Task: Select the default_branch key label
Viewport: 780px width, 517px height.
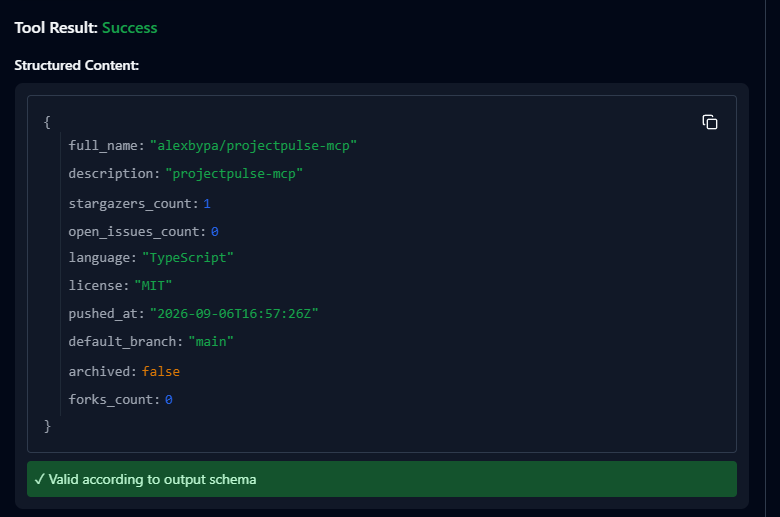Action: (125, 341)
